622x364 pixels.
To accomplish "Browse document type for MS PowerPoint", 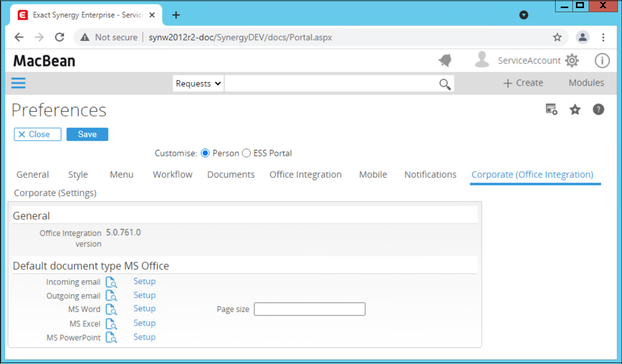I will click(x=111, y=337).
